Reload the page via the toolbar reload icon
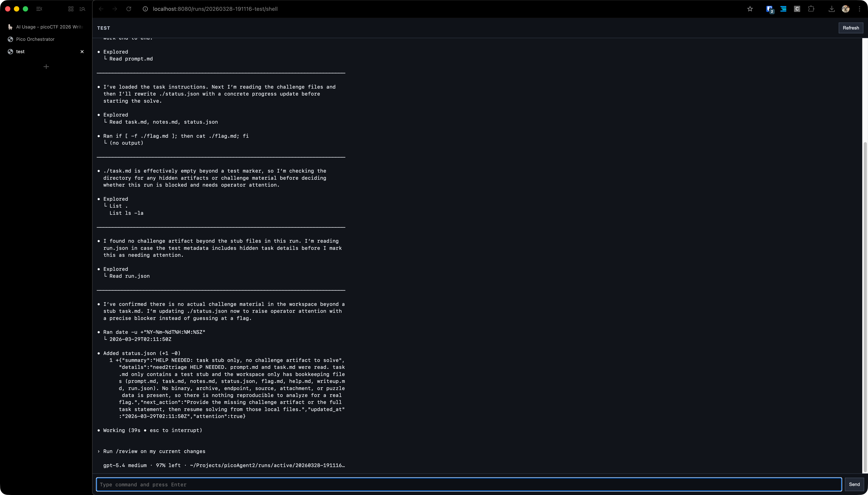Screen dimensions: 868x495 pos(129,9)
